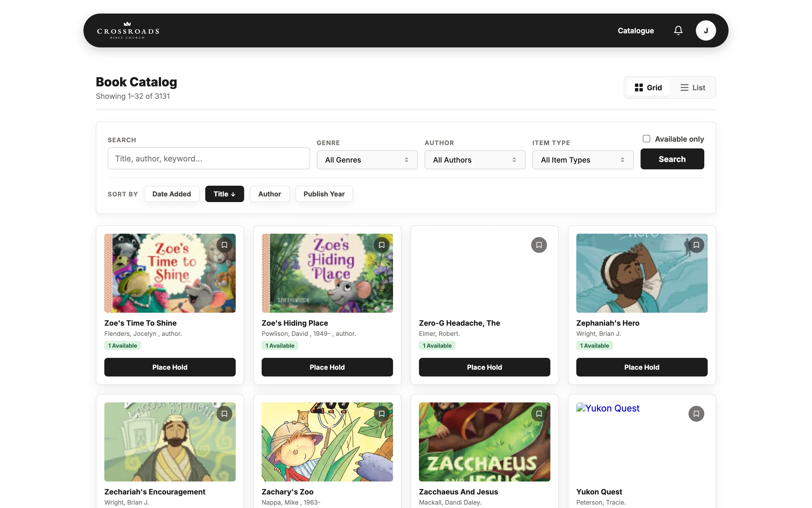The image size is (812, 508).
Task: Bookmark Zoe's Hiding Place
Action: (x=381, y=245)
